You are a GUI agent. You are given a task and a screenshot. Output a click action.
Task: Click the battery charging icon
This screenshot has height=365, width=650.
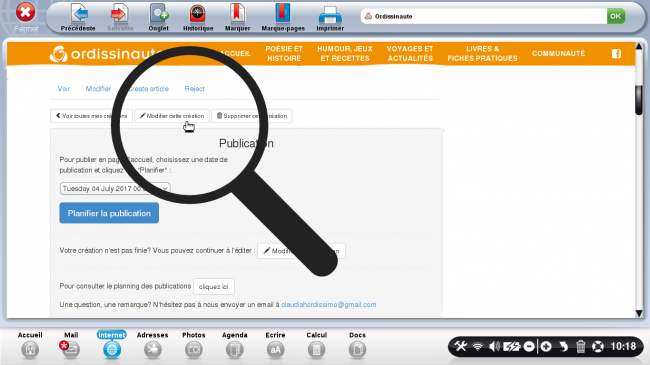pyautogui.click(x=512, y=346)
